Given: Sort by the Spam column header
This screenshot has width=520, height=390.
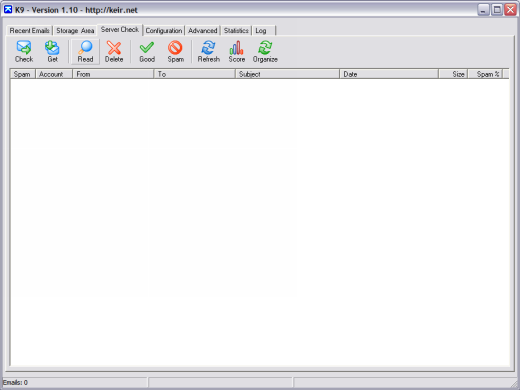Looking at the screenshot, I should coord(23,74).
